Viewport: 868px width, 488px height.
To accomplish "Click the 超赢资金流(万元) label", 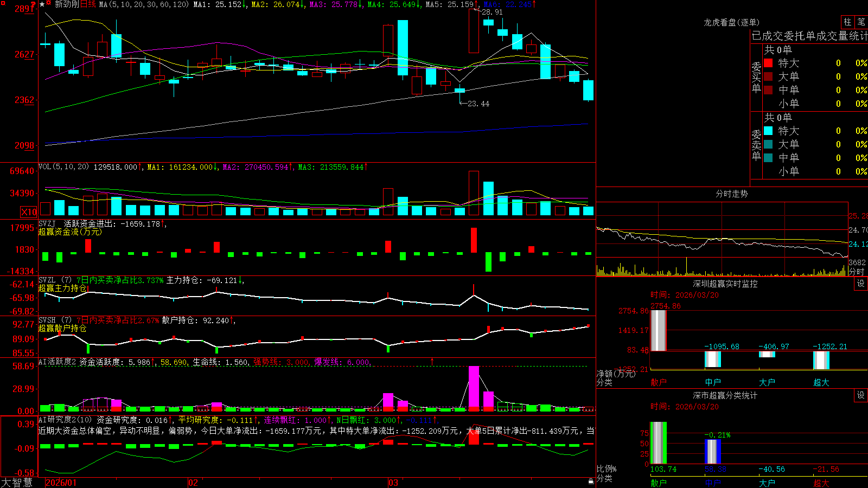I will coord(70,232).
